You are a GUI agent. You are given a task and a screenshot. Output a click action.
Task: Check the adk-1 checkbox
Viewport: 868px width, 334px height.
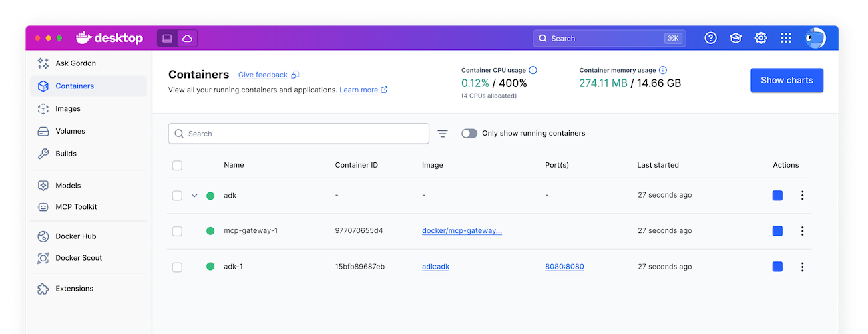click(x=177, y=267)
